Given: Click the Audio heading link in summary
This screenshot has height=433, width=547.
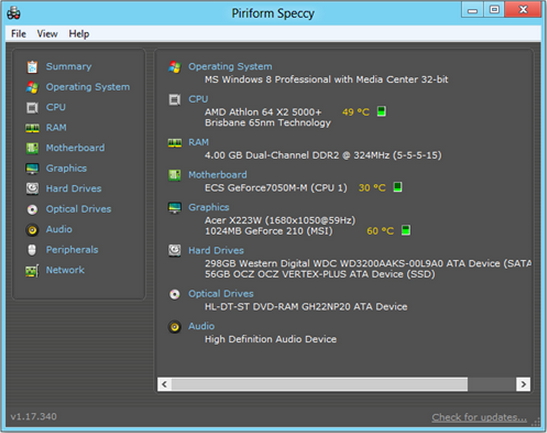Looking at the screenshot, I should [x=201, y=326].
